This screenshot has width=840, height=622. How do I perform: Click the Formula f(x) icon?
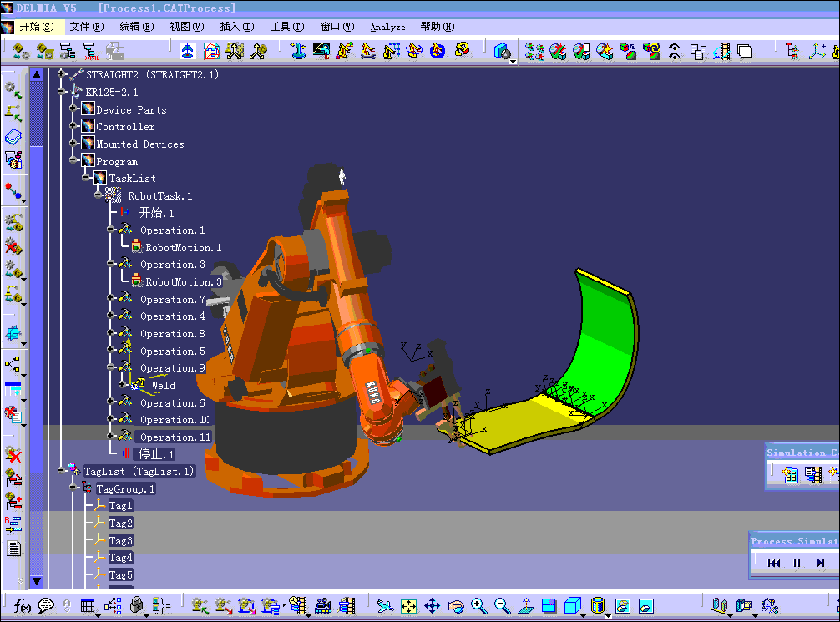(23, 606)
